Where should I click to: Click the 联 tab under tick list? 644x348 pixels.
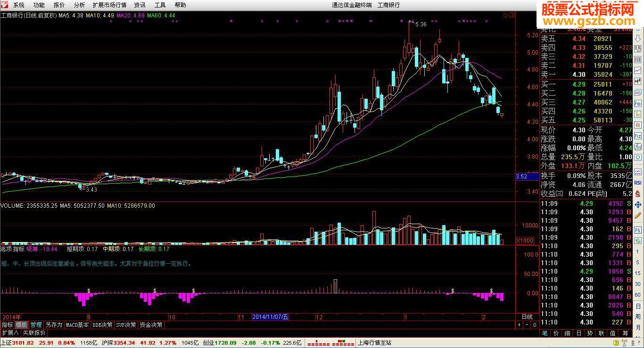[602, 333]
